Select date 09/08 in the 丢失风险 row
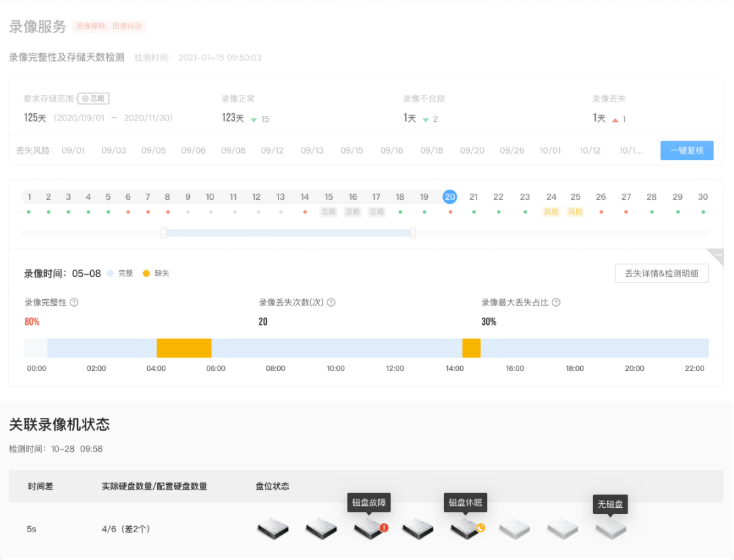 click(233, 150)
